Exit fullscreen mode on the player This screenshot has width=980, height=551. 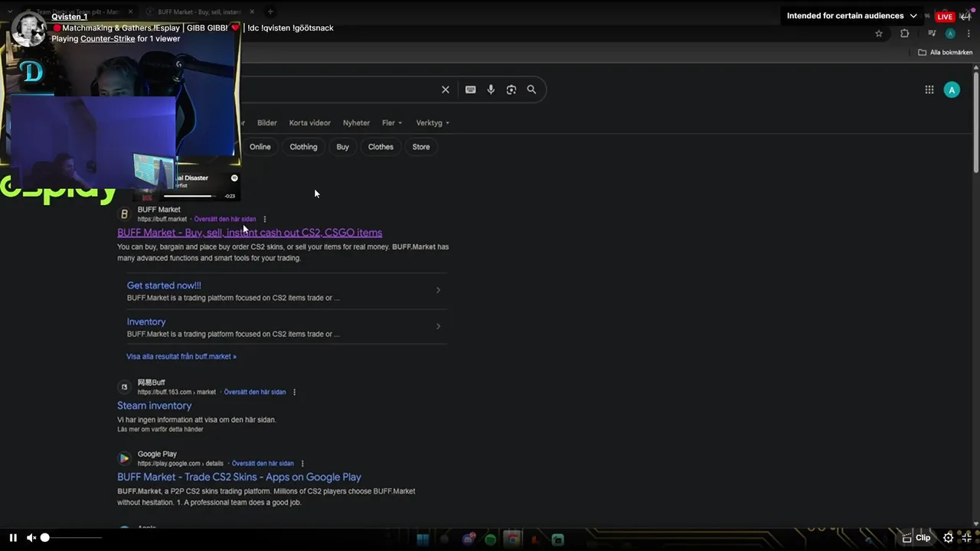click(x=967, y=538)
